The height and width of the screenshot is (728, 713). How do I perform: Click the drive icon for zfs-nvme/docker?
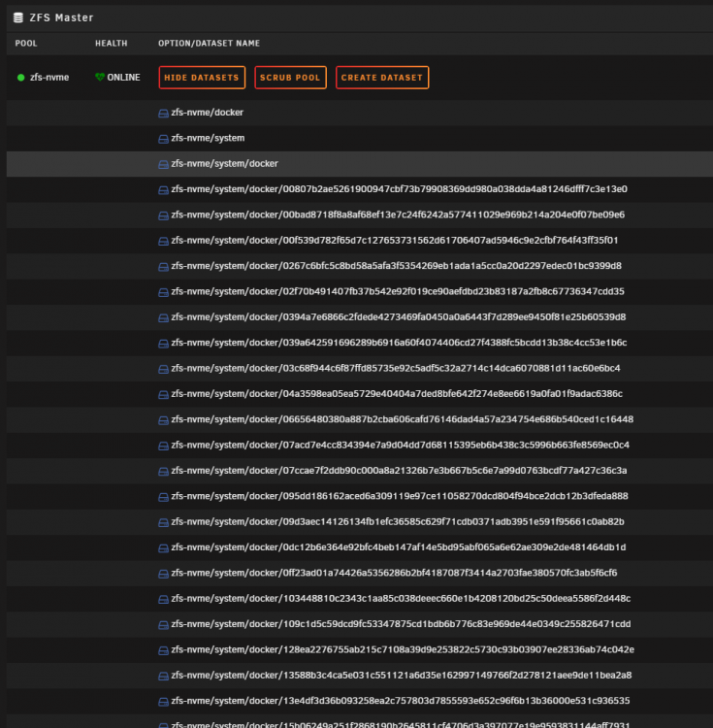[x=163, y=114]
